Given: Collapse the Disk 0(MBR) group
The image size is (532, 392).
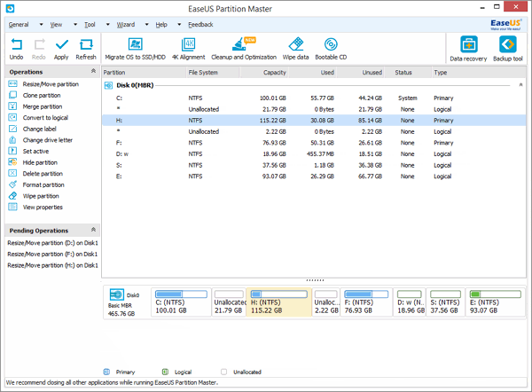Looking at the screenshot, I should click(x=520, y=85).
